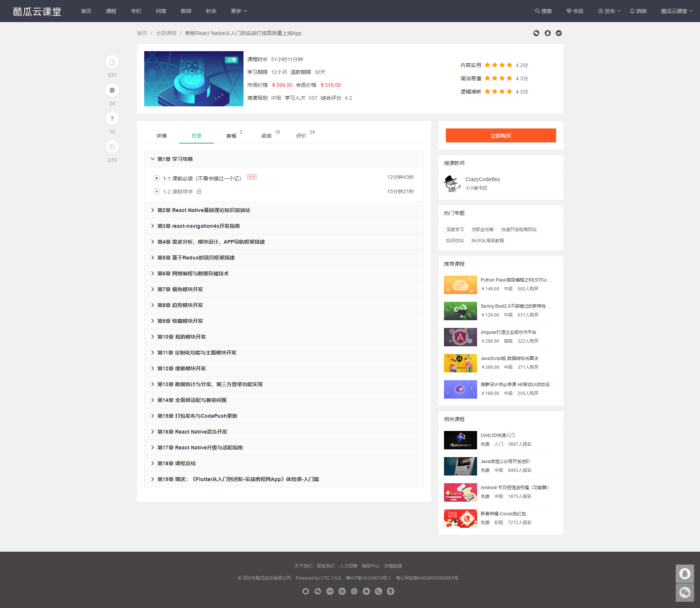The width and height of the screenshot is (700, 608).
Task: Click the 全部课程 breadcrumb link
Action: (x=166, y=33)
